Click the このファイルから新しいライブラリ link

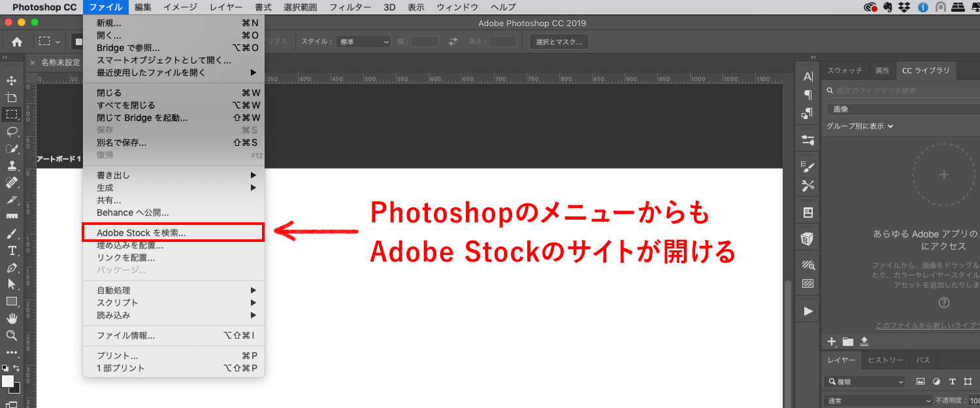(928, 326)
